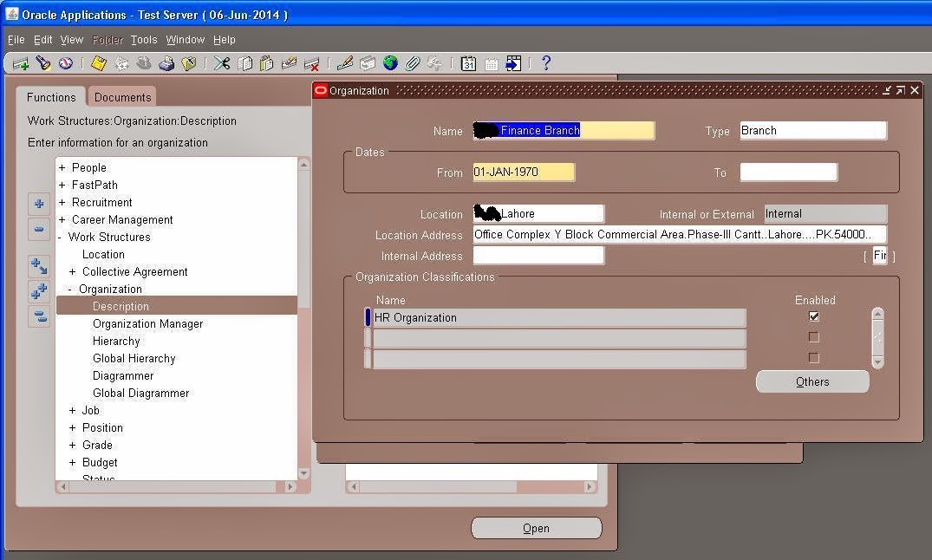Image resolution: width=932 pixels, height=560 pixels.
Task: Click the Alter Effective Date calendar icon
Action: 468,63
